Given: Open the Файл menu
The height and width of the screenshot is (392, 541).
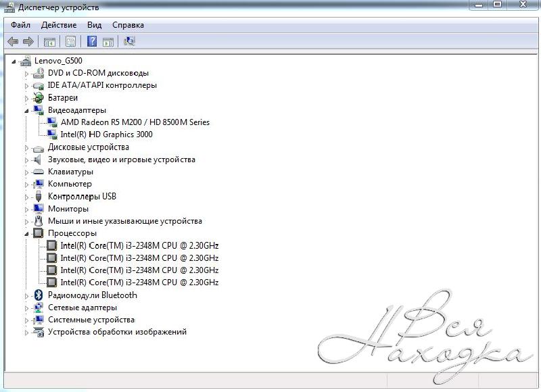Looking at the screenshot, I should 20,25.
